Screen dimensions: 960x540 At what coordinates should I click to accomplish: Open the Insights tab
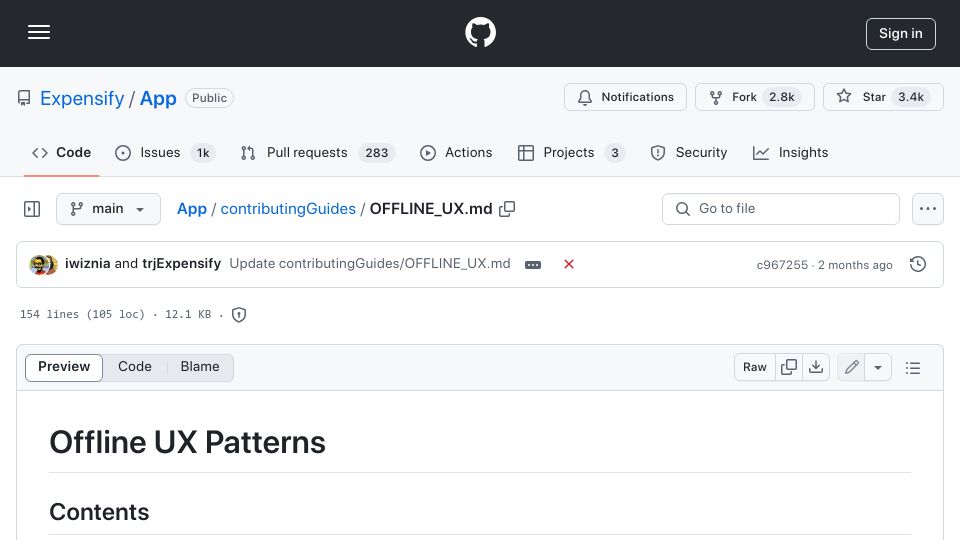coord(790,152)
